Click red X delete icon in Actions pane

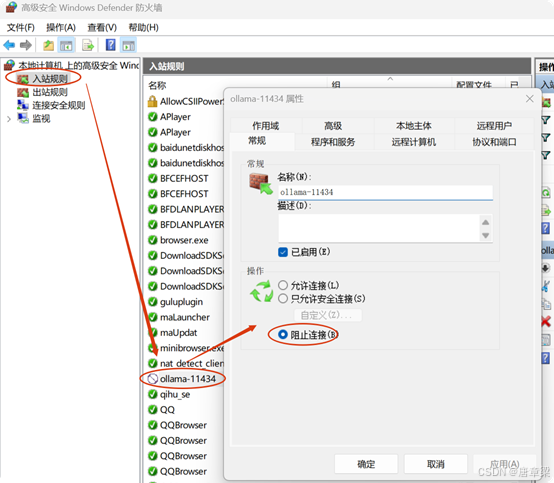(546, 321)
